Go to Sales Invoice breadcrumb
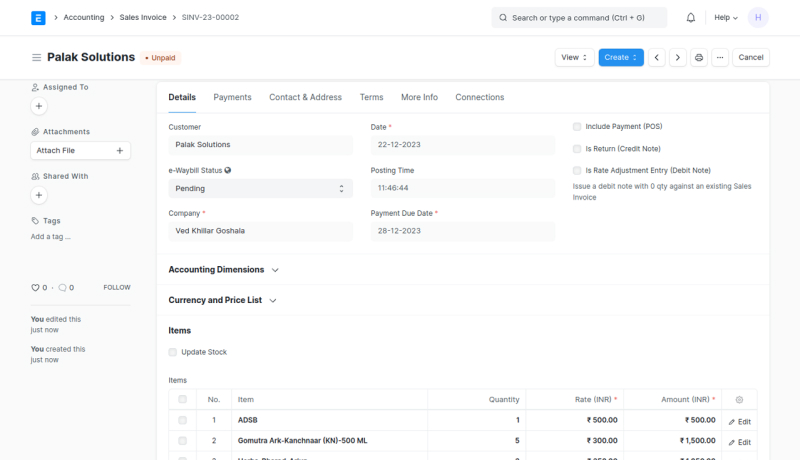The height and width of the screenshot is (460, 800). click(143, 17)
